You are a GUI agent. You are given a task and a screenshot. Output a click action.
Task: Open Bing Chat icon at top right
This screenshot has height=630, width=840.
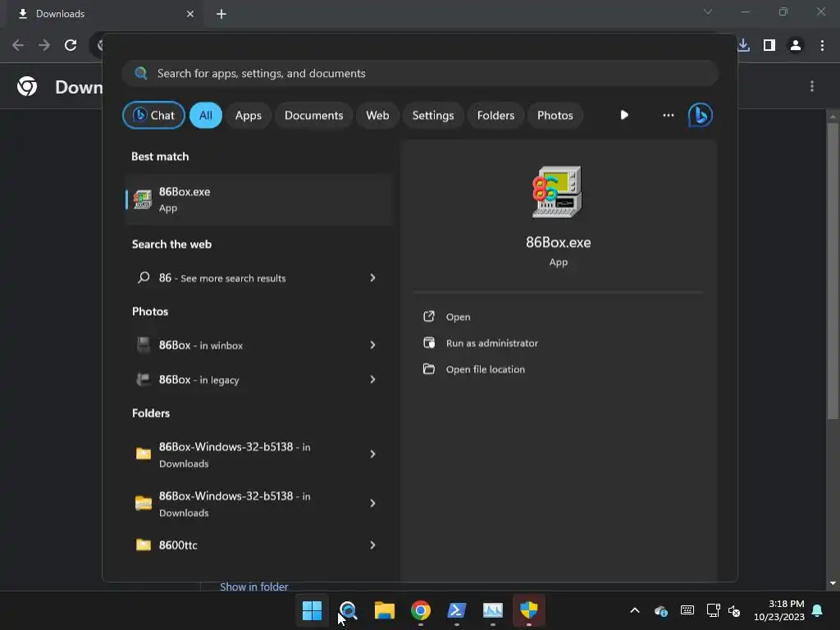[700, 115]
